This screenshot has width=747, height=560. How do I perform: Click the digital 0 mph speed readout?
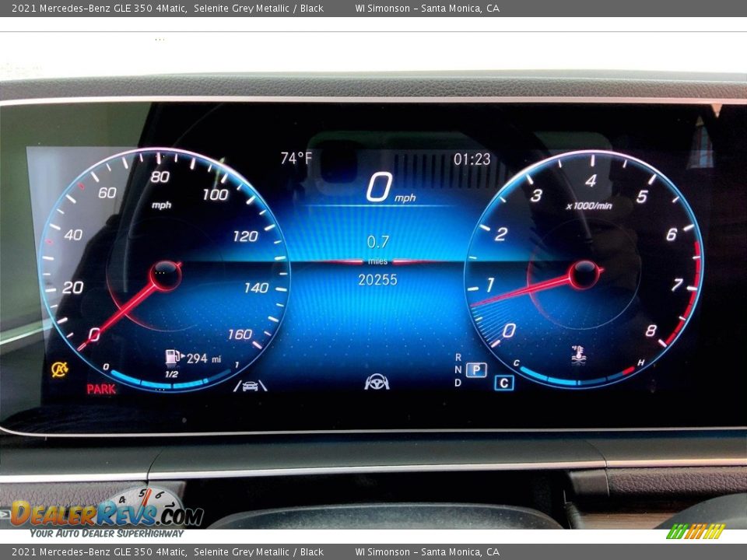point(391,188)
